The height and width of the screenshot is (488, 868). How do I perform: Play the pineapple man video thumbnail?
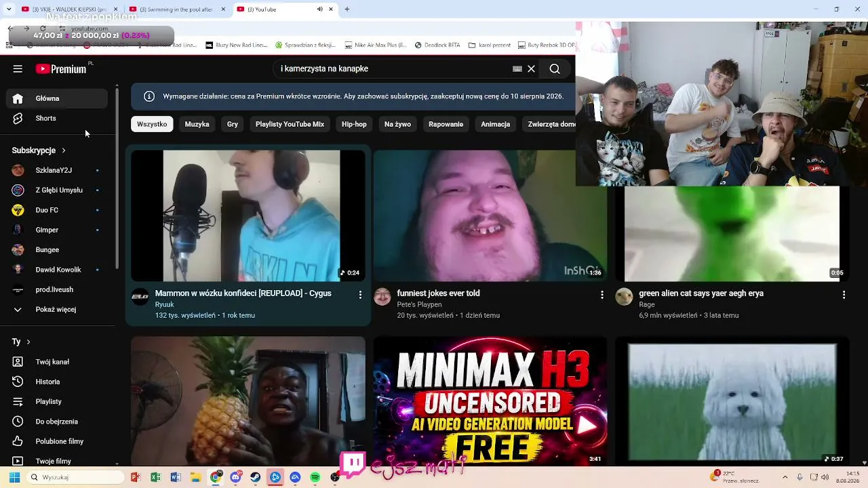click(x=248, y=401)
